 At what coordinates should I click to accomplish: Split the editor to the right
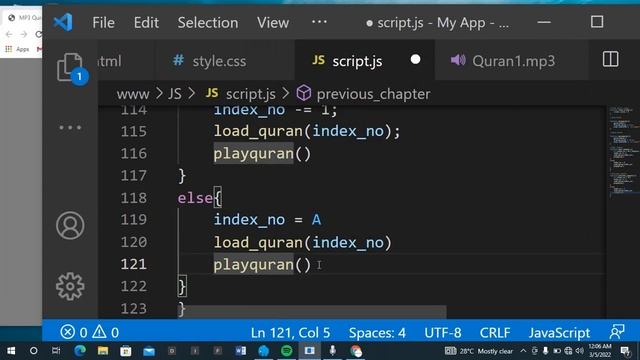pos(610,60)
